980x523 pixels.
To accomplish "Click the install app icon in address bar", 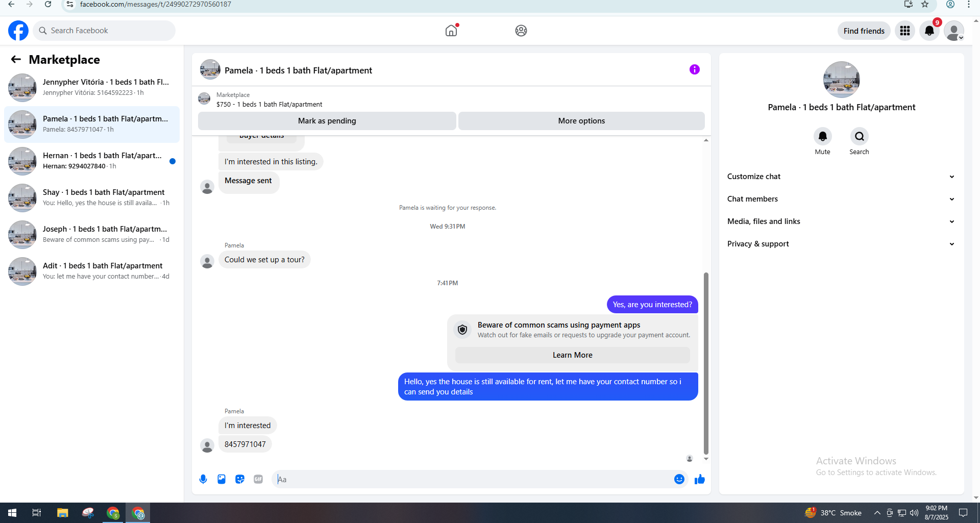I will pos(909,4).
